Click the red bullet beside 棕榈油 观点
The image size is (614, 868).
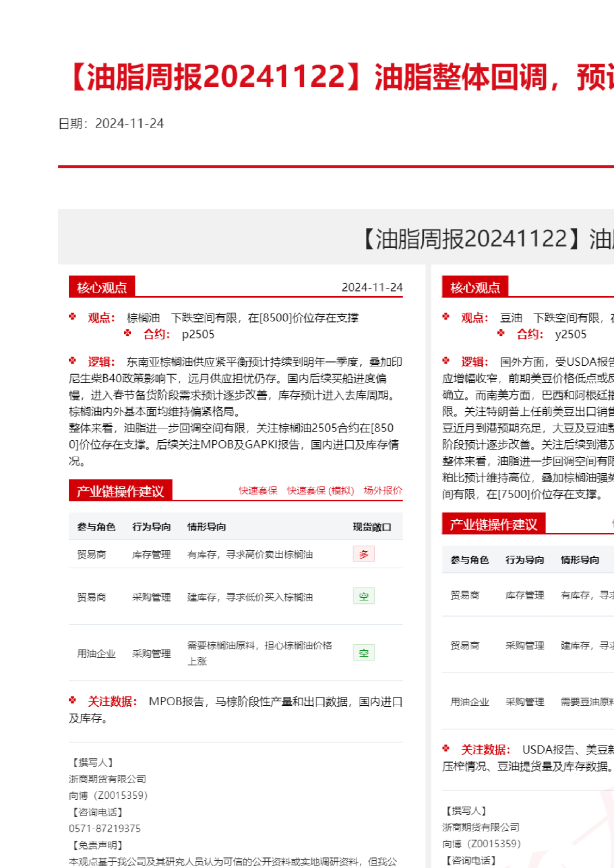coord(72,317)
